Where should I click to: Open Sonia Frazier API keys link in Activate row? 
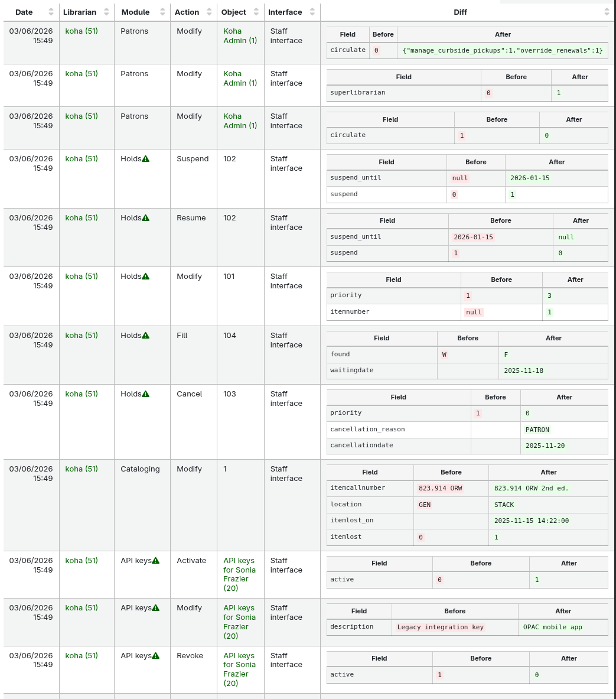click(x=239, y=574)
